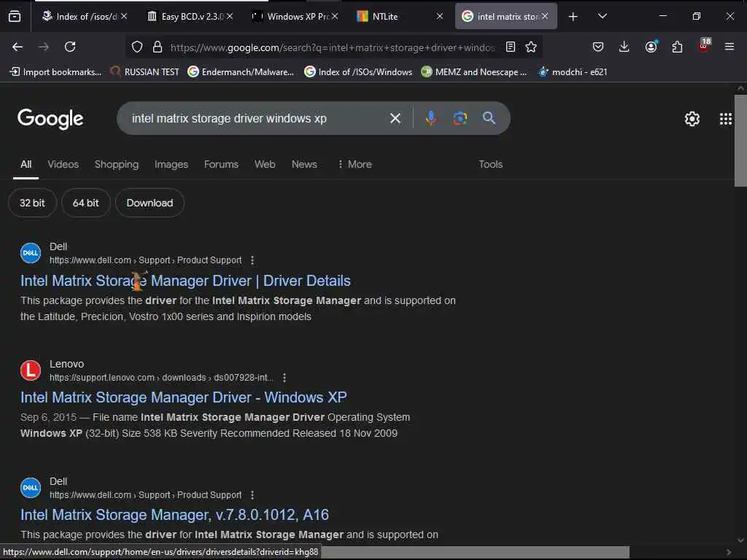Select the Images search filter
The image size is (747, 560).
[x=171, y=164]
